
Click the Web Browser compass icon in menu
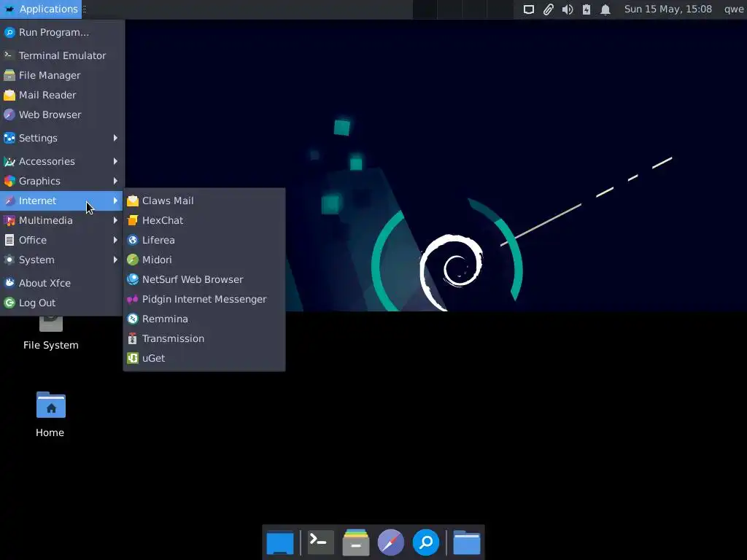pos(9,114)
